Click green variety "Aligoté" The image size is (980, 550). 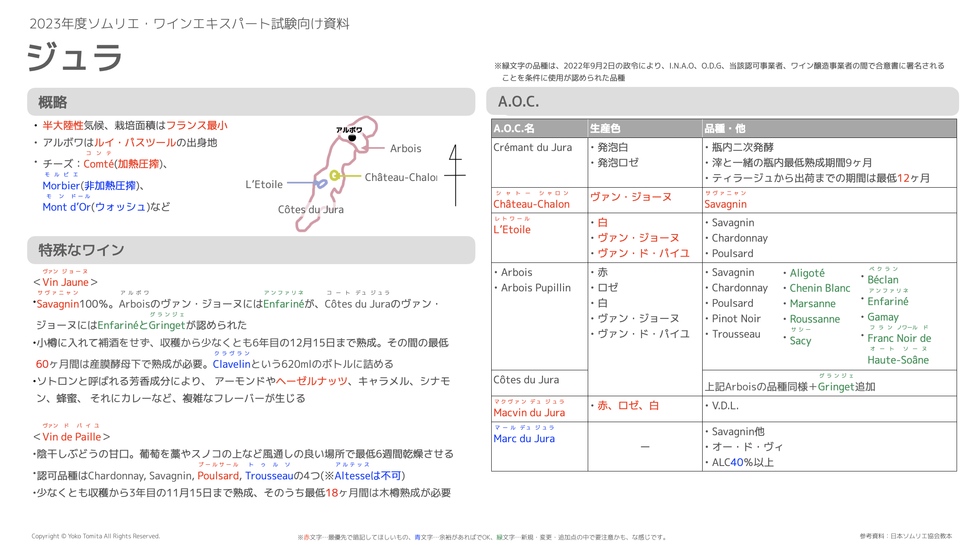[807, 273]
